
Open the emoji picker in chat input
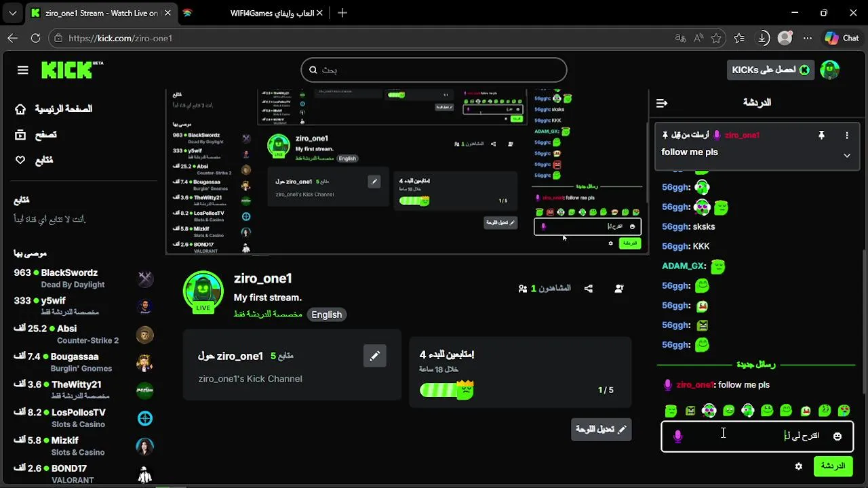(837, 436)
